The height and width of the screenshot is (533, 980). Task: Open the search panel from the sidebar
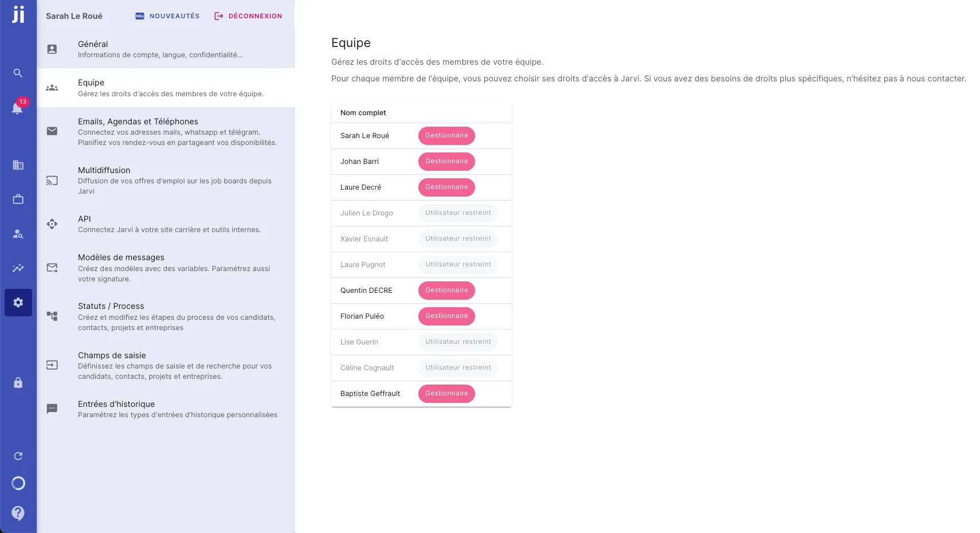pos(18,73)
